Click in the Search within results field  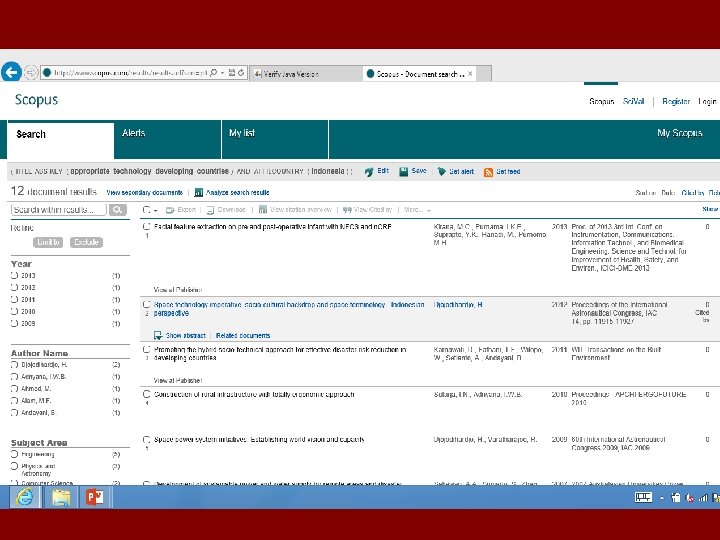[x=58, y=210]
